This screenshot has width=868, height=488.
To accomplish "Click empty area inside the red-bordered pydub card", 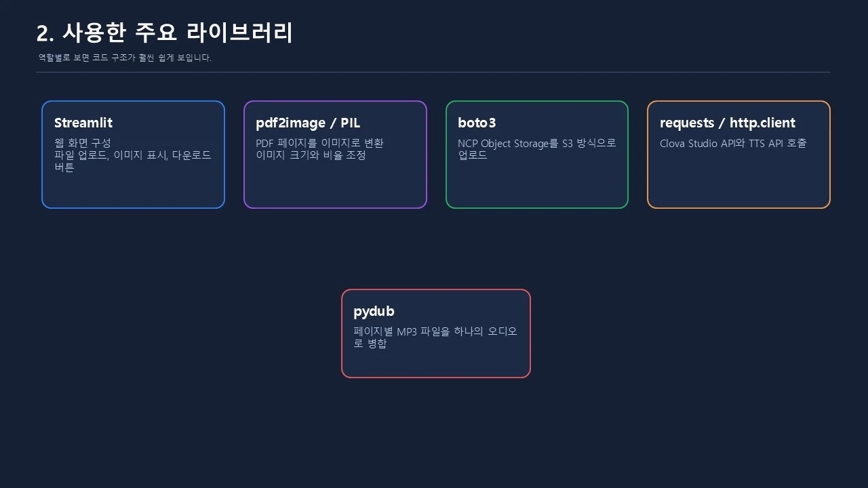I will tap(435, 363).
